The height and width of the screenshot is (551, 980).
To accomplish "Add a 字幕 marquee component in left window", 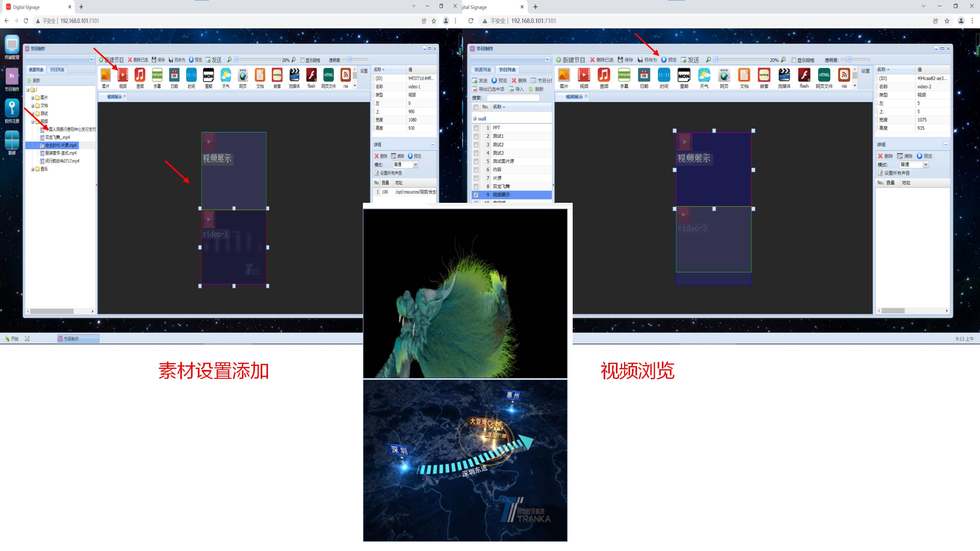I will [157, 75].
